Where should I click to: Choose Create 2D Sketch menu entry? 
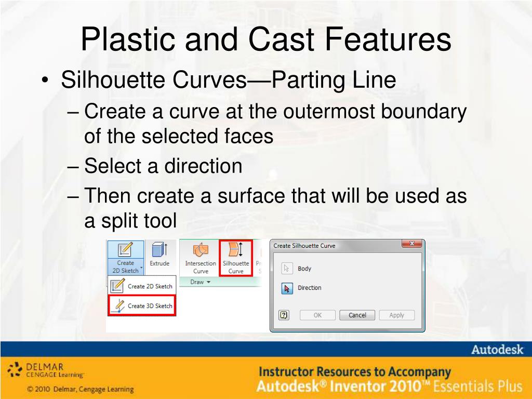[142, 286]
